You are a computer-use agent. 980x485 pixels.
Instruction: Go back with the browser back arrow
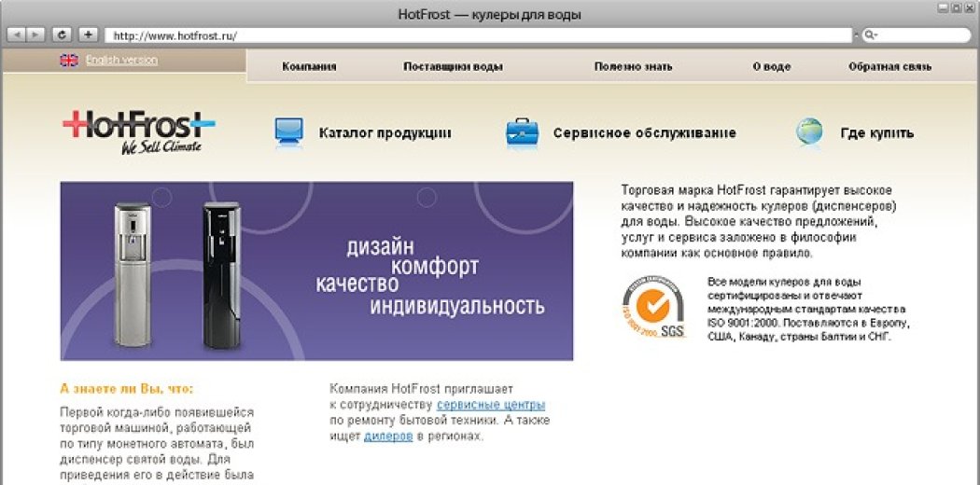pos(16,35)
